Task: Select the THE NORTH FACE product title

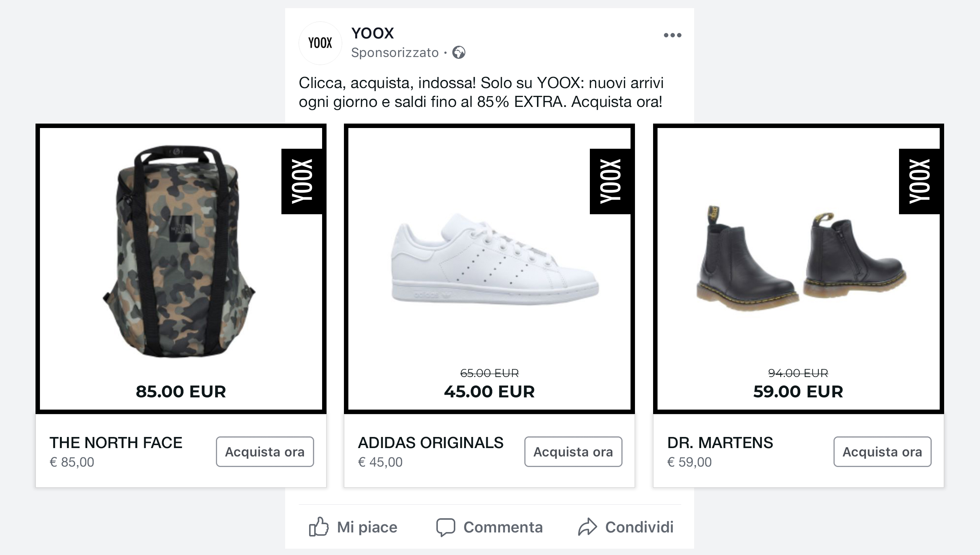Action: (116, 443)
